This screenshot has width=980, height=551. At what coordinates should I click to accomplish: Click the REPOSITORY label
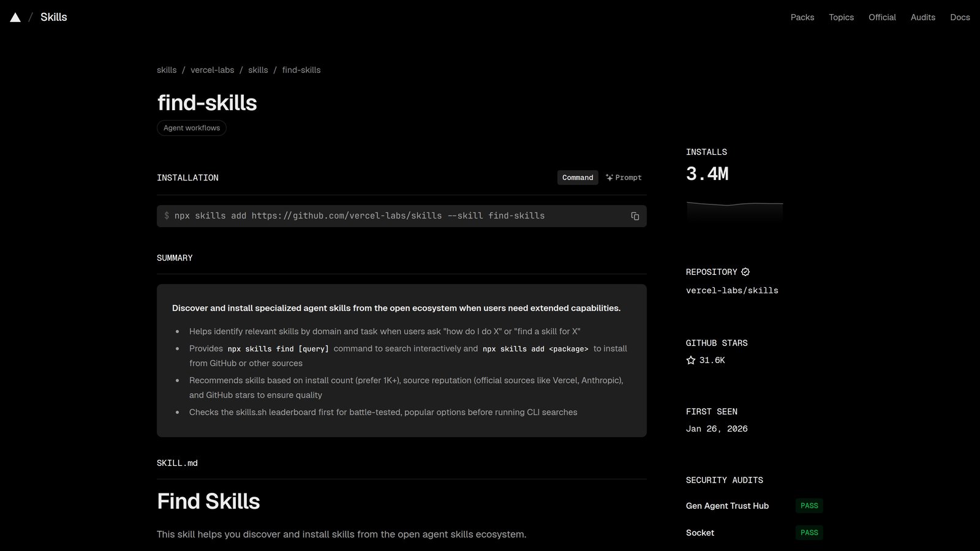click(712, 272)
